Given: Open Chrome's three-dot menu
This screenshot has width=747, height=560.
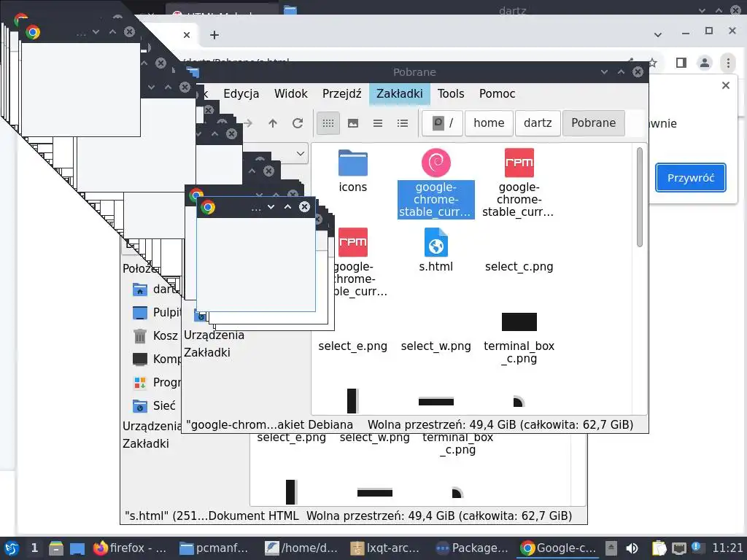Looking at the screenshot, I should pos(728,63).
